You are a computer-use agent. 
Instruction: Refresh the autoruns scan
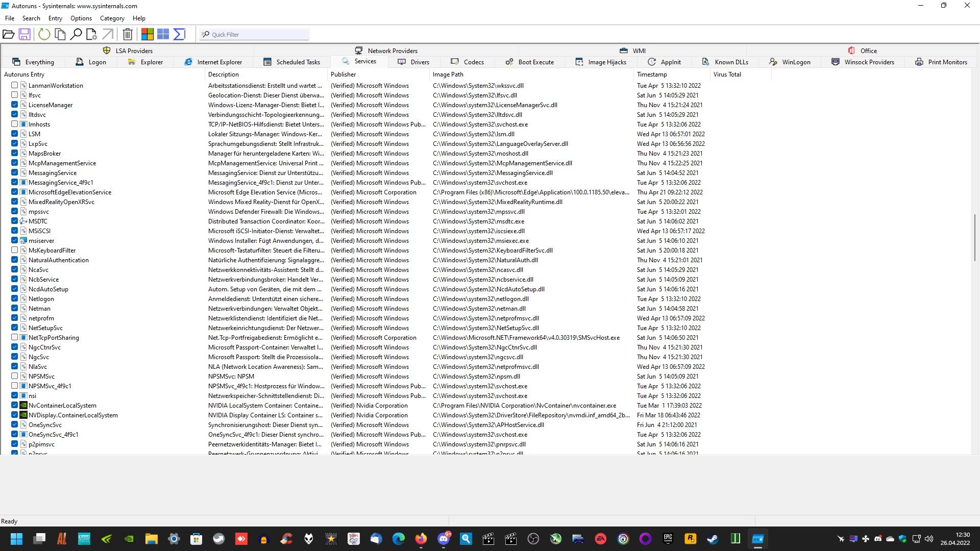[x=44, y=34]
